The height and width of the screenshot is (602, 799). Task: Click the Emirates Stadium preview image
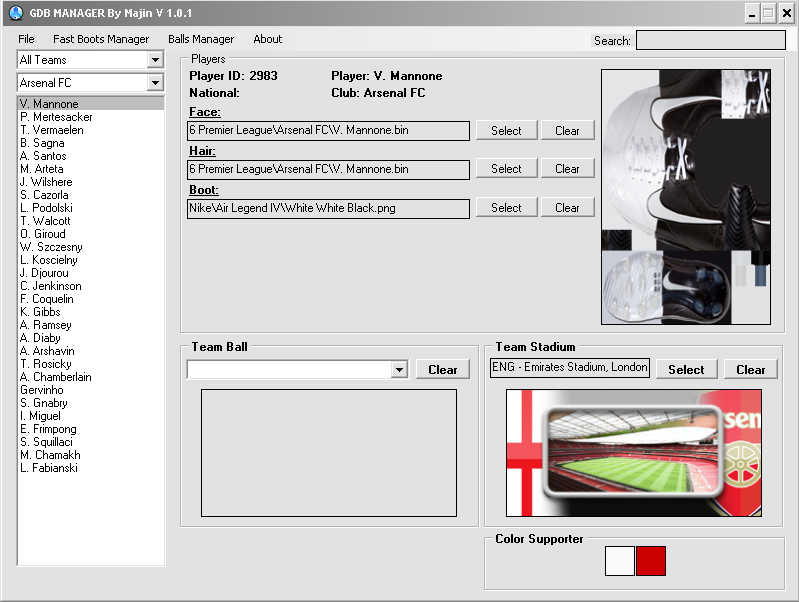pos(634,453)
